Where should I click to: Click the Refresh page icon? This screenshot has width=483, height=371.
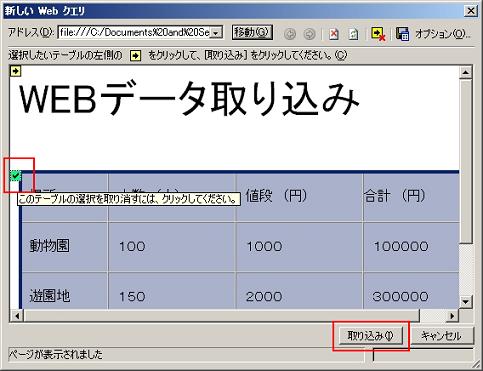pyautogui.click(x=353, y=34)
